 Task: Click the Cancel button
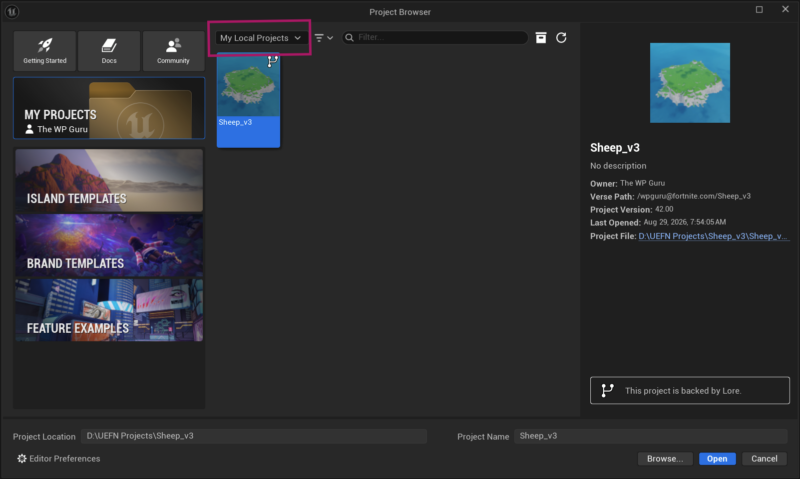pos(764,459)
